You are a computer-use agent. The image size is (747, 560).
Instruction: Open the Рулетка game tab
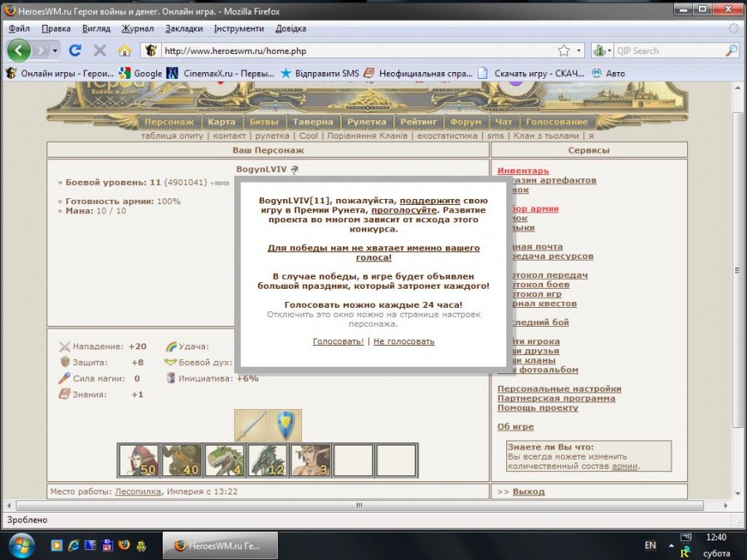(367, 121)
